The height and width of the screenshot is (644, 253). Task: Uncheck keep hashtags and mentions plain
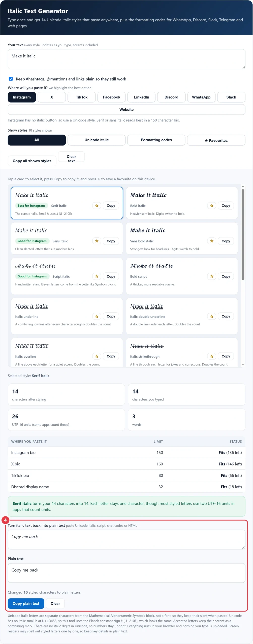(11, 79)
